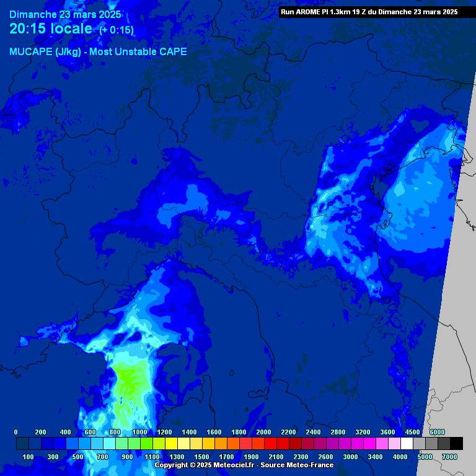476x476 pixels.
Task: Select the pale yellow 1300–1400 legend swatch
Action: [x=183, y=444]
